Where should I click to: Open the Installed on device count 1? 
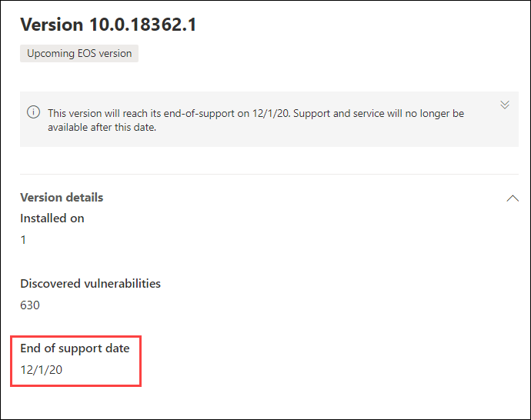point(23,240)
